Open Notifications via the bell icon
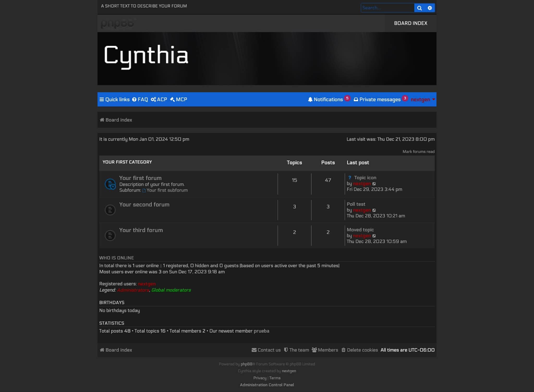The image size is (534, 392). click(310, 99)
